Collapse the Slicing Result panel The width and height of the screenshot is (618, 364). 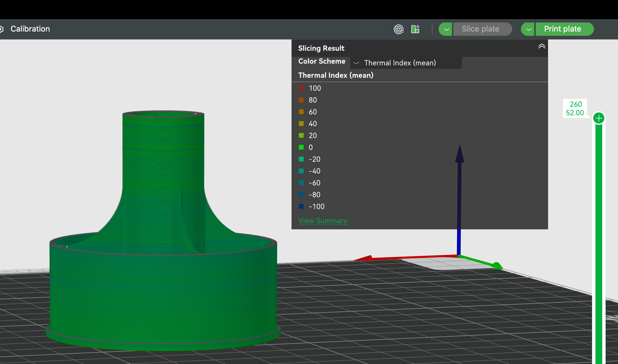pyautogui.click(x=542, y=46)
